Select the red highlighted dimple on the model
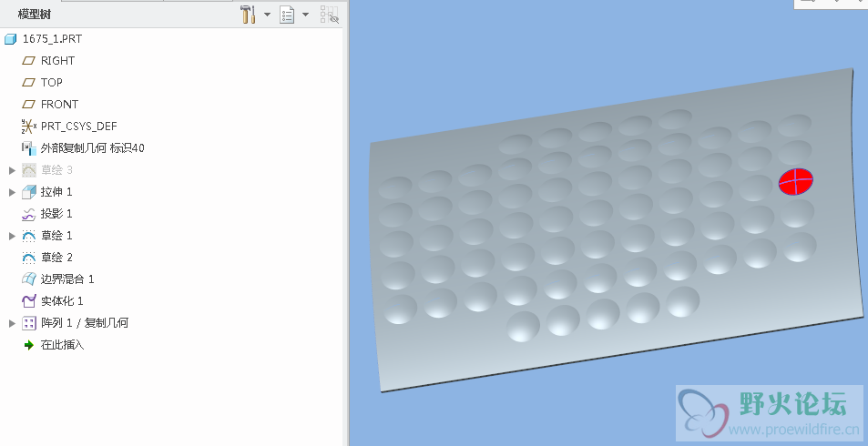The image size is (868, 446). pos(796,181)
